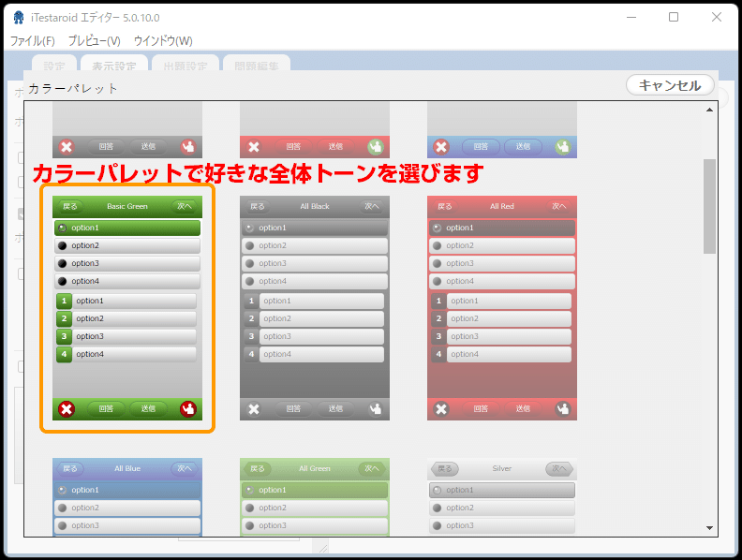Click 回答 button in All Black footer
This screenshot has height=560, width=742.
click(x=293, y=408)
